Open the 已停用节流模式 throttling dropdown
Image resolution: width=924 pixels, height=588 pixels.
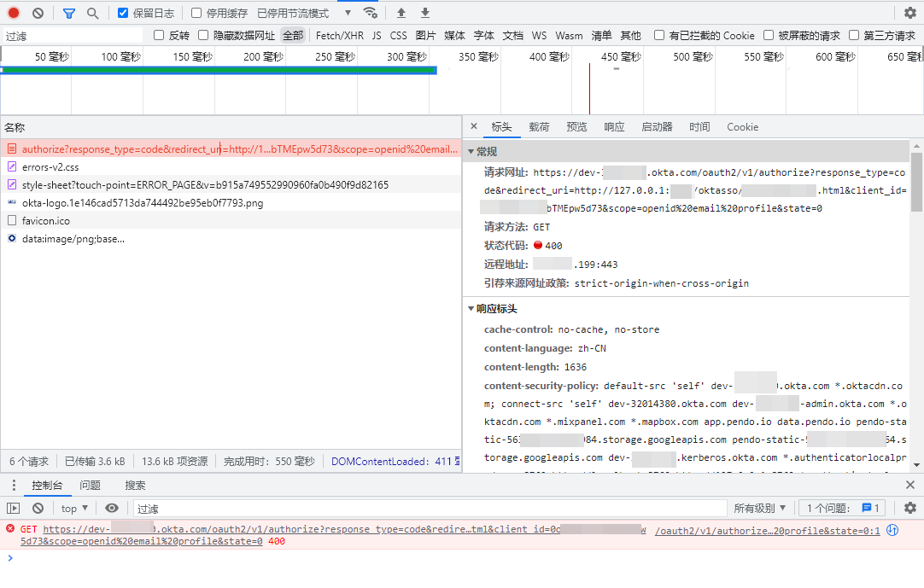pyautogui.click(x=292, y=13)
